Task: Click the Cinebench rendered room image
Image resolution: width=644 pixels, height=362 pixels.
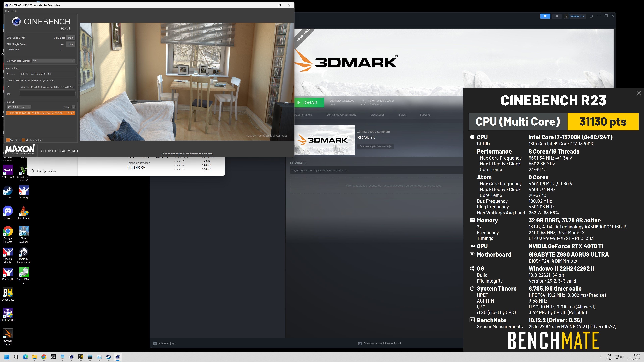Action: click(187, 82)
